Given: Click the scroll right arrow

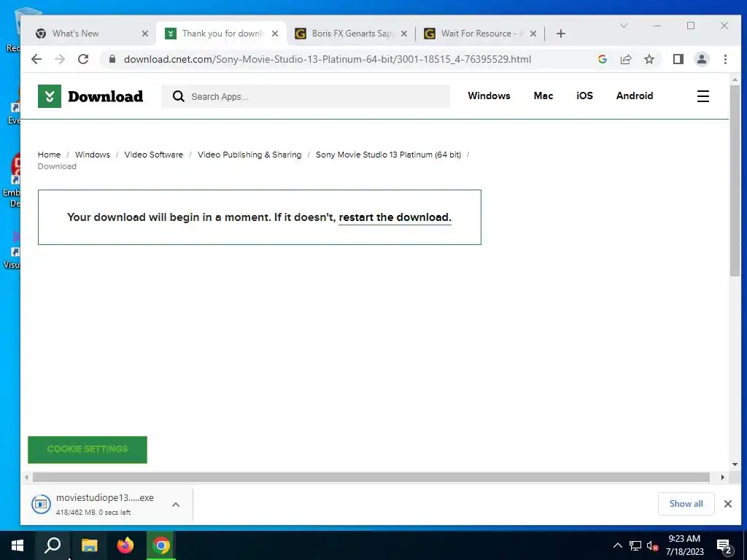Looking at the screenshot, I should tap(723, 477).
